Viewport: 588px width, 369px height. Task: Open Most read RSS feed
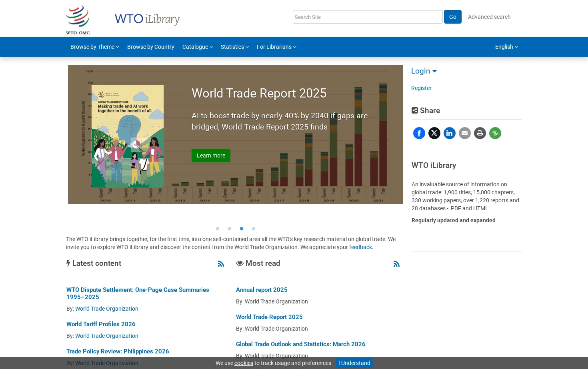coord(396,264)
